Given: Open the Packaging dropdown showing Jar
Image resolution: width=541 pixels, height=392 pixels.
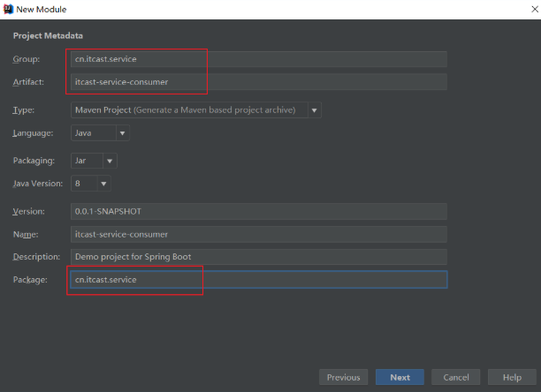Looking at the screenshot, I should [94, 161].
